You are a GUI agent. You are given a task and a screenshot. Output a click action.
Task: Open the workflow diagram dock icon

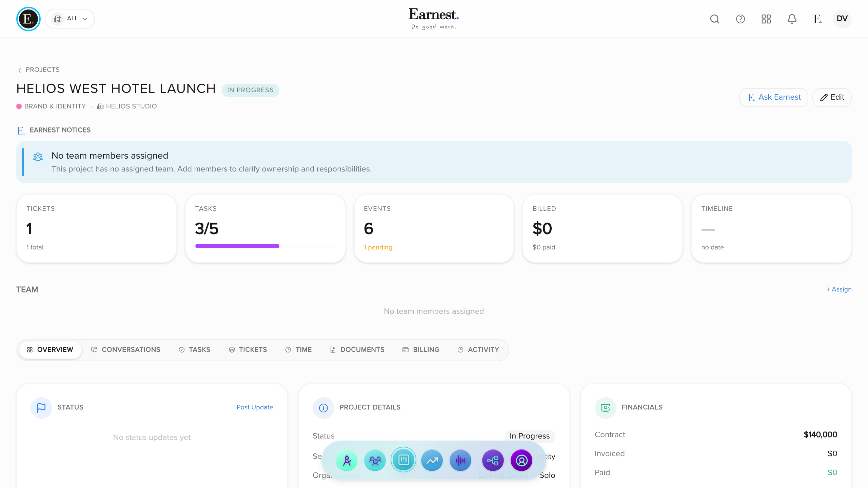493,461
